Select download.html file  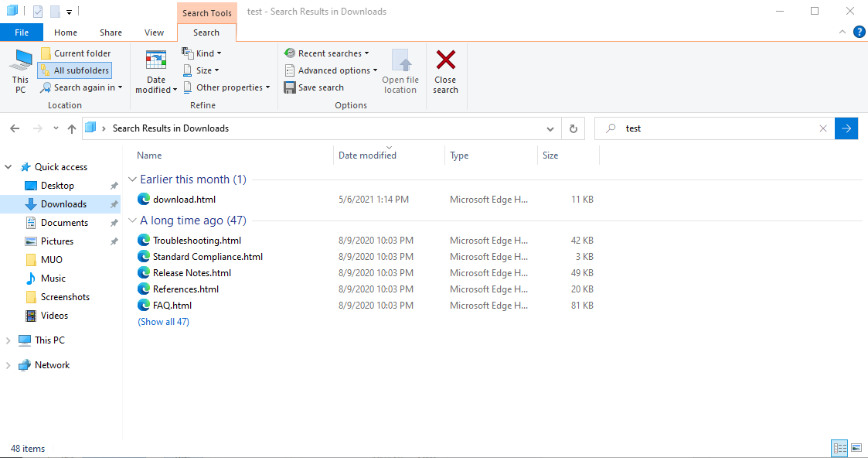tap(184, 200)
